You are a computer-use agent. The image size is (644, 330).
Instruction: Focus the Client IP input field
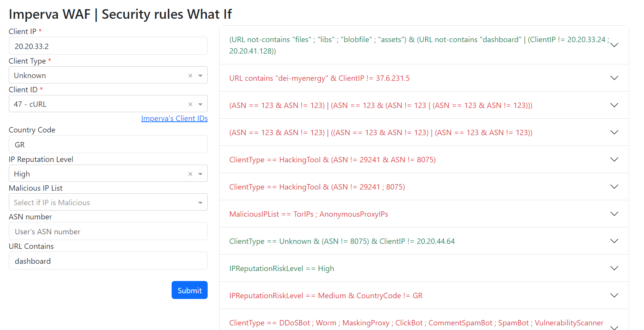[108, 46]
